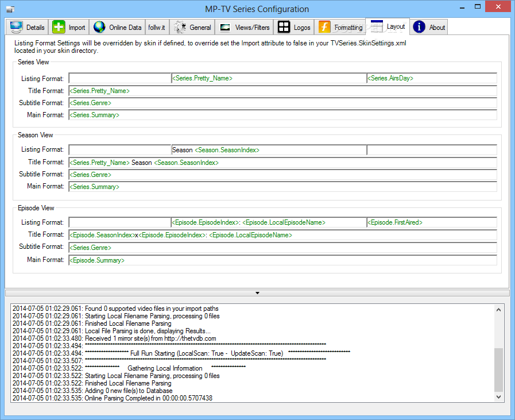This screenshot has width=515, height=420.
Task: Click the <Series.AirsDay> listing field
Action: tap(432, 78)
